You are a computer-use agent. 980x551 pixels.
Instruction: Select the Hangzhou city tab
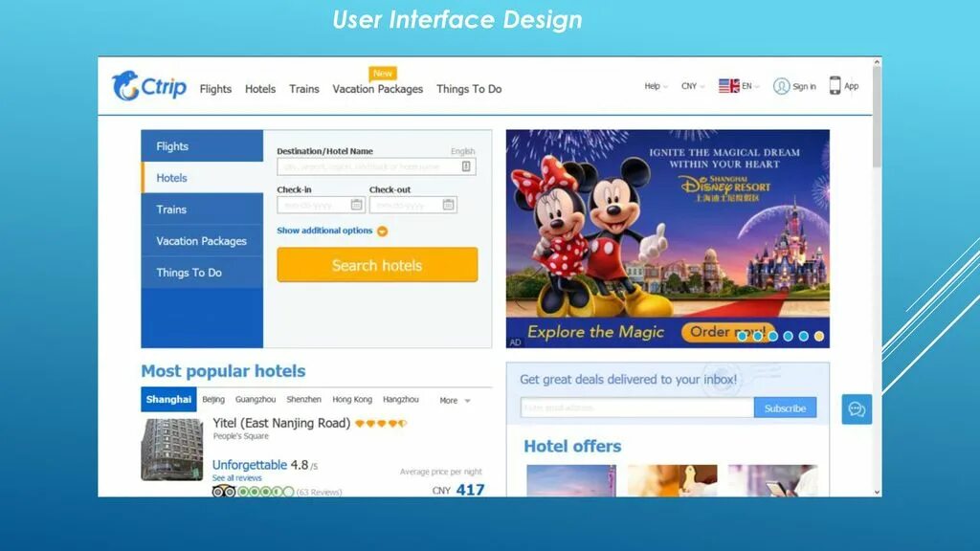[x=401, y=399]
